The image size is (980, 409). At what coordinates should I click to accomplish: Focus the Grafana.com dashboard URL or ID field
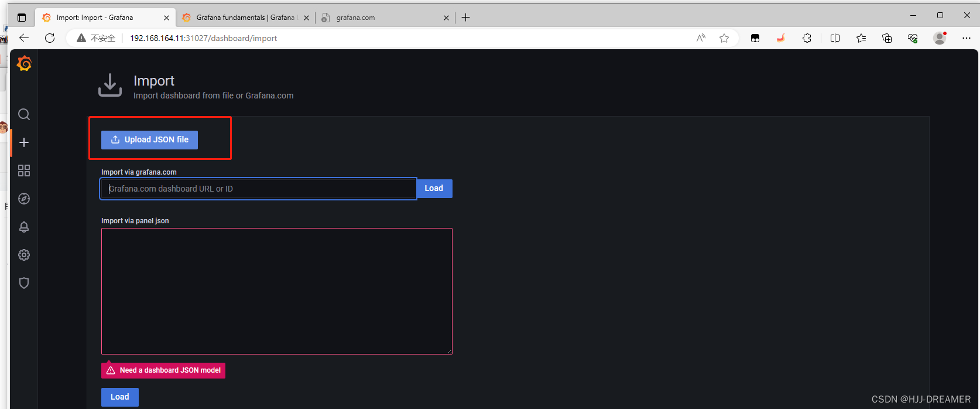click(258, 189)
